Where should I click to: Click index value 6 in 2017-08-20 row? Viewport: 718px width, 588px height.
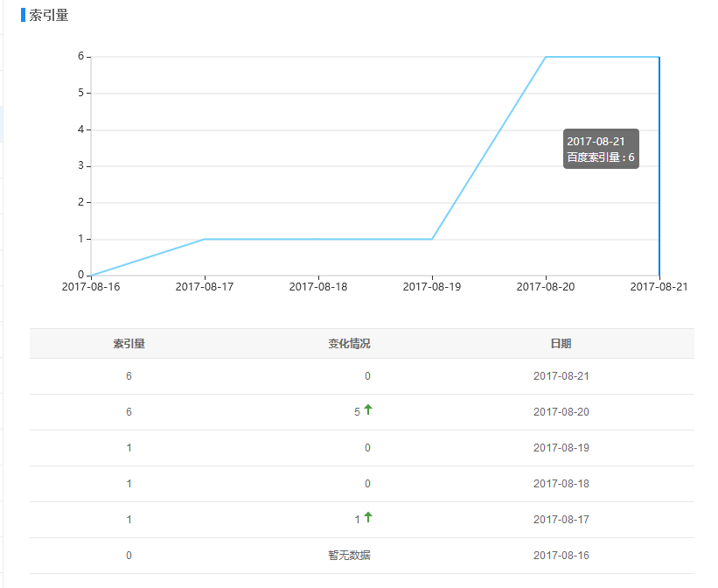(129, 412)
